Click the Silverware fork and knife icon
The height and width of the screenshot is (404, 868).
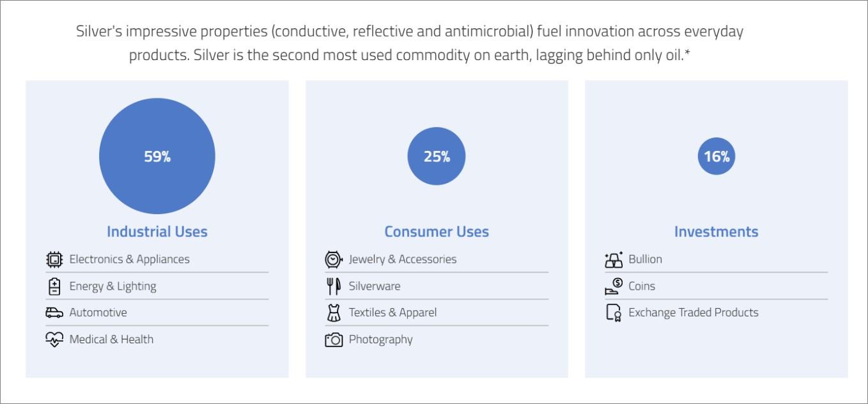pos(334,286)
